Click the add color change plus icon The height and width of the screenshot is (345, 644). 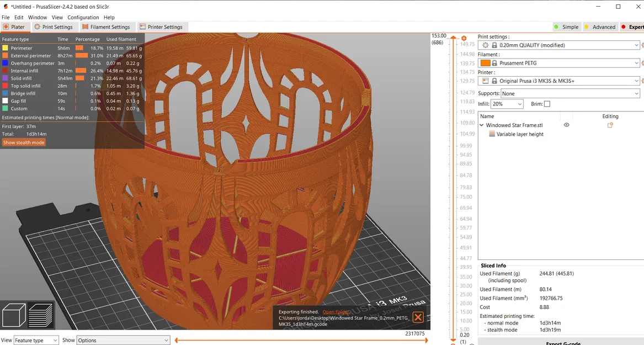click(x=464, y=38)
